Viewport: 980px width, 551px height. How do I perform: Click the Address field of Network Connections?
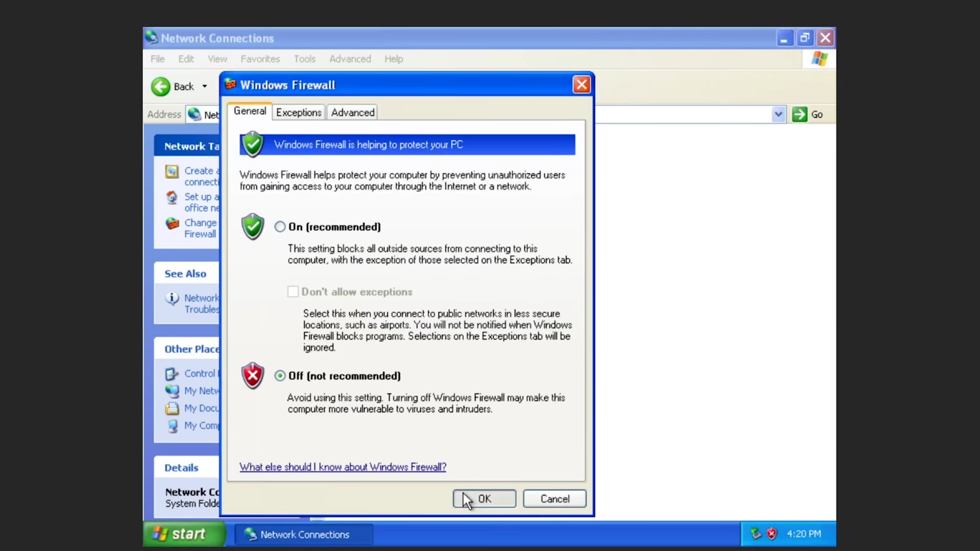tap(485, 114)
